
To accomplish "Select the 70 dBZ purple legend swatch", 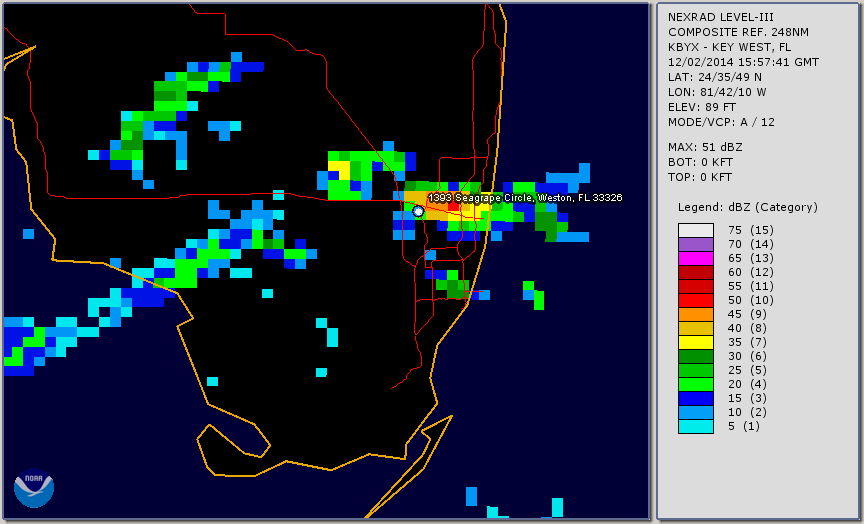I will pos(695,244).
